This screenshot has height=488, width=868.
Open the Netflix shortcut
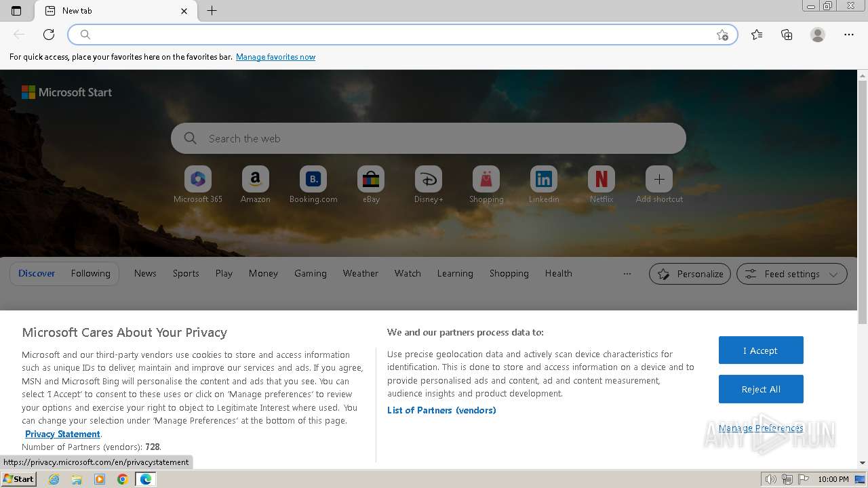coord(601,185)
